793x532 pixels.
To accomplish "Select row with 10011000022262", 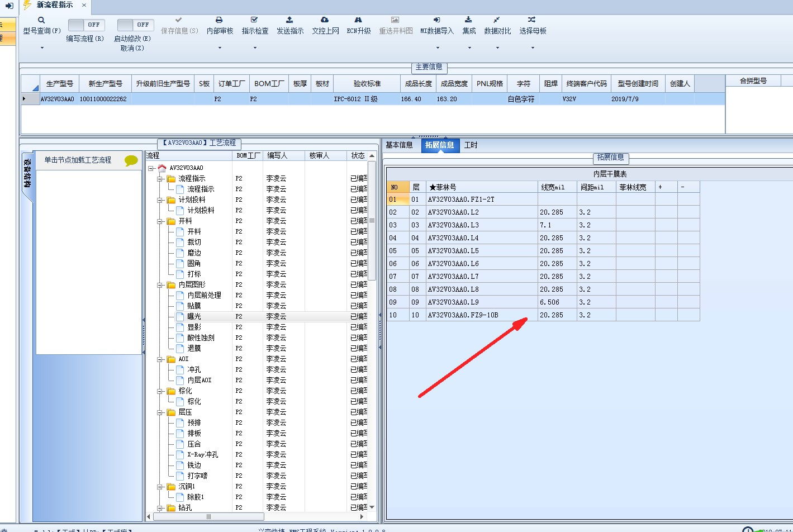I will pos(373,99).
